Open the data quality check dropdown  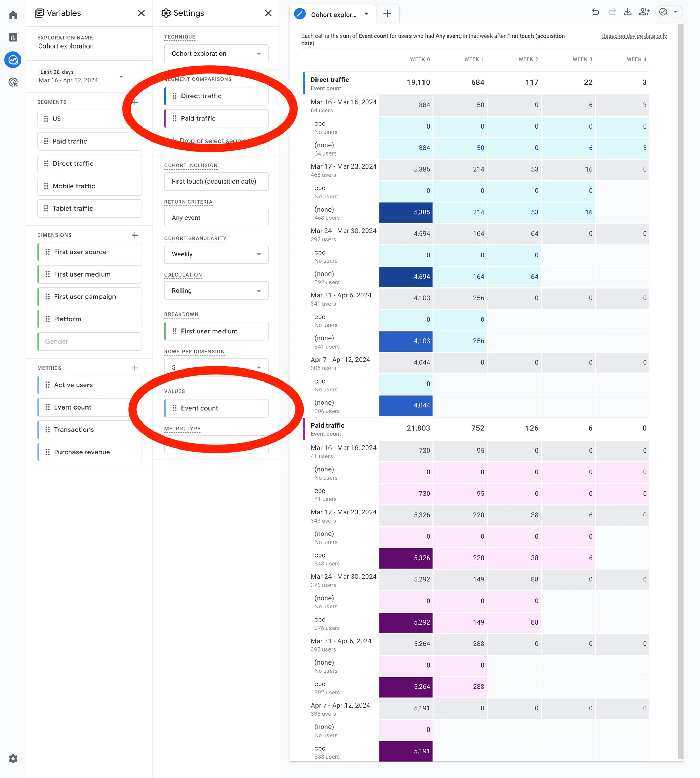coord(675,12)
